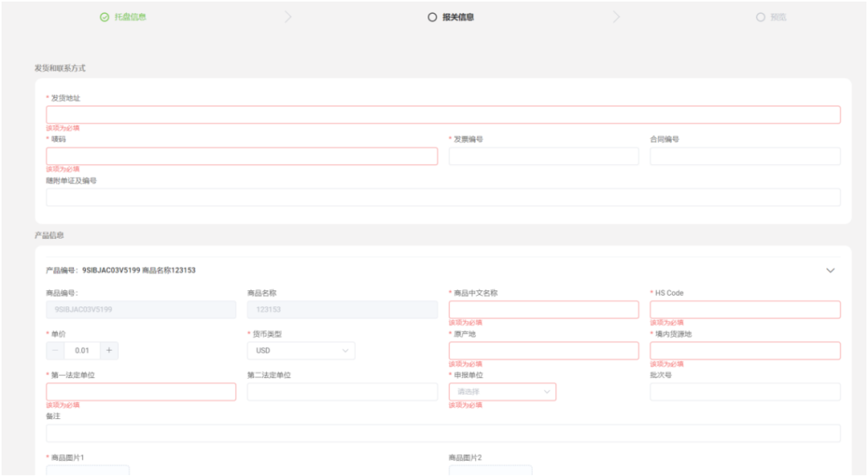Focus the 商品中文名称 input field

(x=543, y=310)
